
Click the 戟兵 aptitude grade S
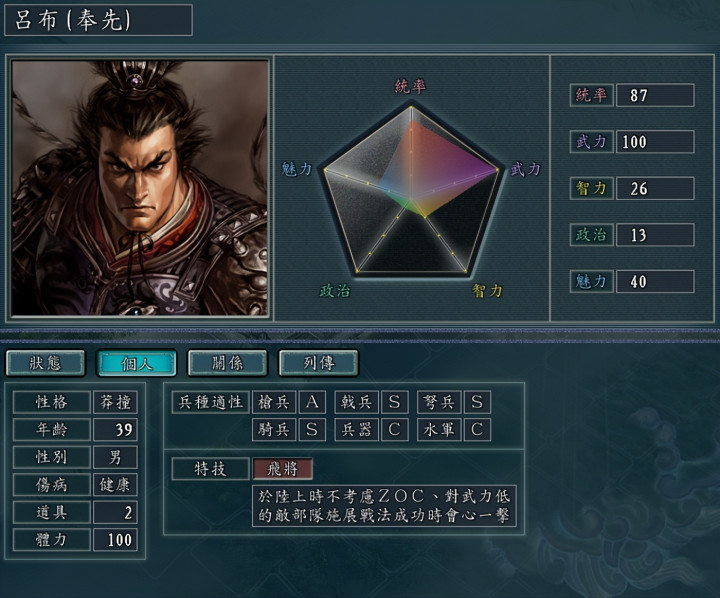click(x=394, y=402)
